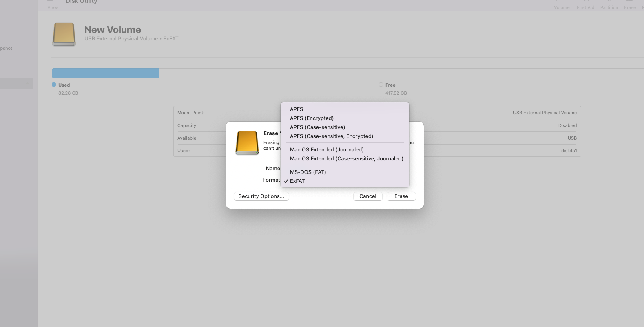Viewport: 644px width, 327px height.
Task: Open Security Options in the erase dialog
Action: coord(261,196)
